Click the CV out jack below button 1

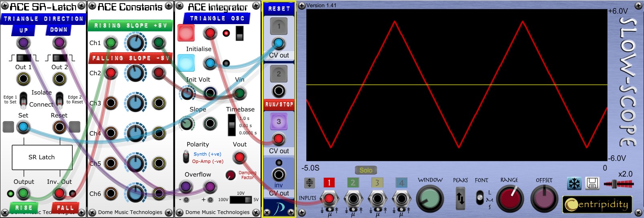click(279, 43)
